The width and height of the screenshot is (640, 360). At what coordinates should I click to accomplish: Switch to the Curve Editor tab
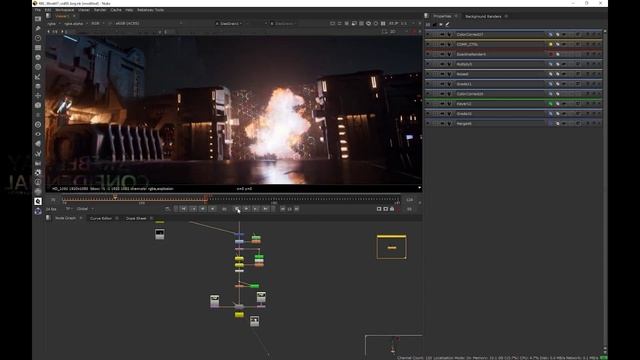(x=101, y=218)
